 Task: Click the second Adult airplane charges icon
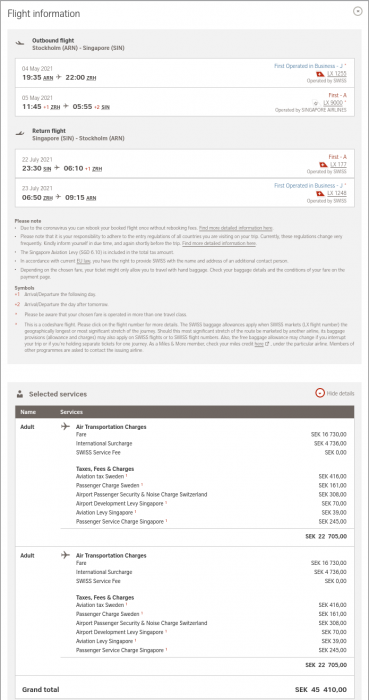click(66, 555)
